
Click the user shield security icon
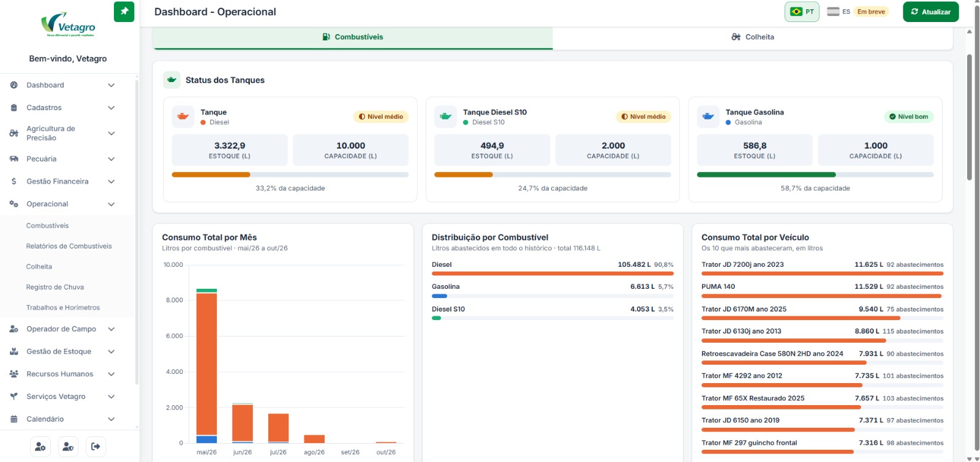[68, 447]
